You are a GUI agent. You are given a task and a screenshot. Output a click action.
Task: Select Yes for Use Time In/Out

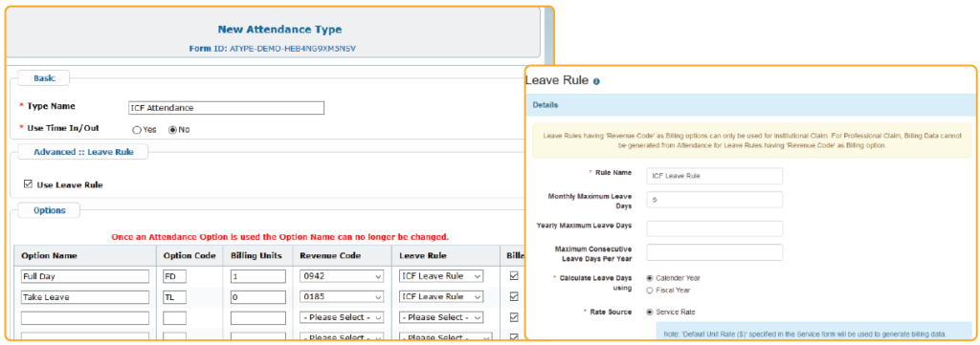[136, 130]
